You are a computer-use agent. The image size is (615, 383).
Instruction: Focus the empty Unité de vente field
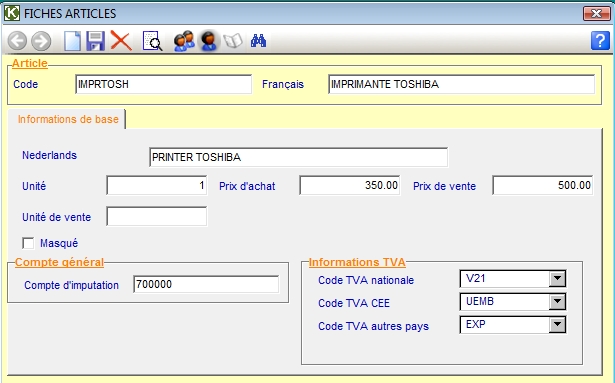(x=156, y=216)
